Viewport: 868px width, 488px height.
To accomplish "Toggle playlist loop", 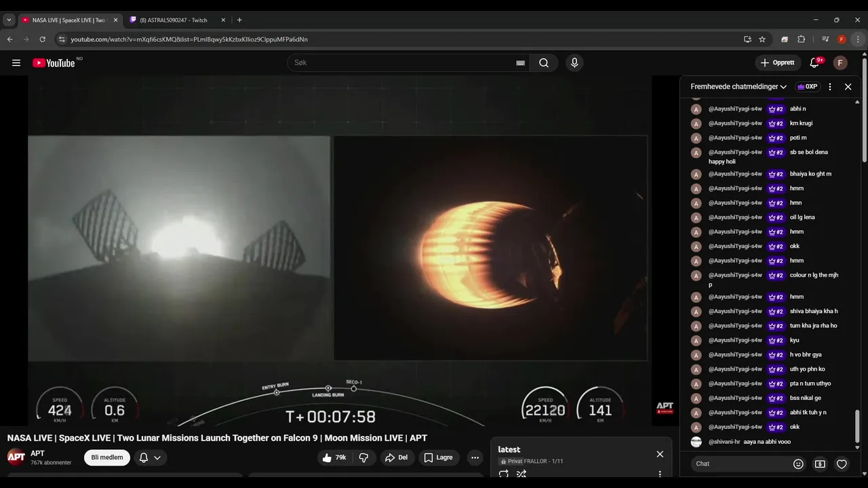I will (503, 474).
